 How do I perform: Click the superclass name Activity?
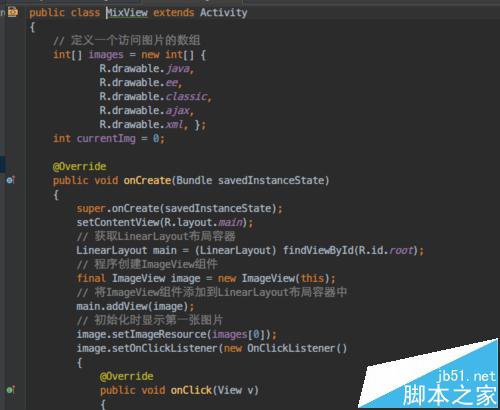click(x=224, y=13)
